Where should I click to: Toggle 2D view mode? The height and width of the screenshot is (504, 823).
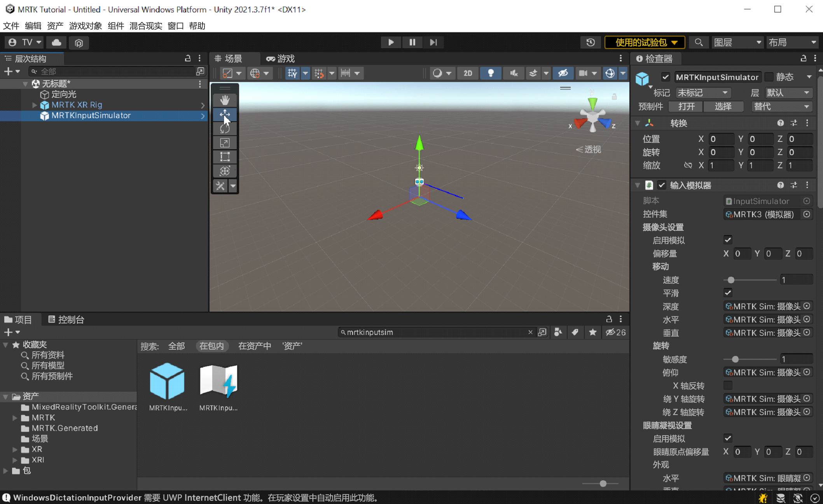[468, 73]
